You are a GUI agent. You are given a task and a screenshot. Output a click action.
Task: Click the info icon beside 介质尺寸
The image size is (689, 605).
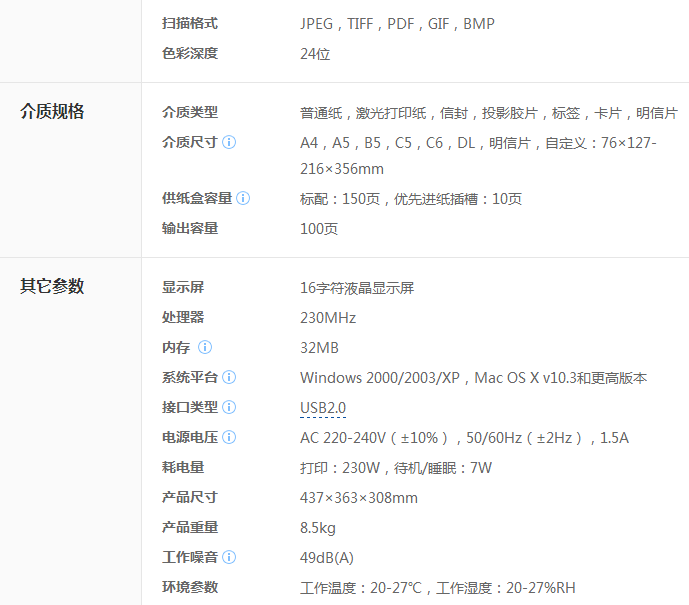(x=229, y=142)
